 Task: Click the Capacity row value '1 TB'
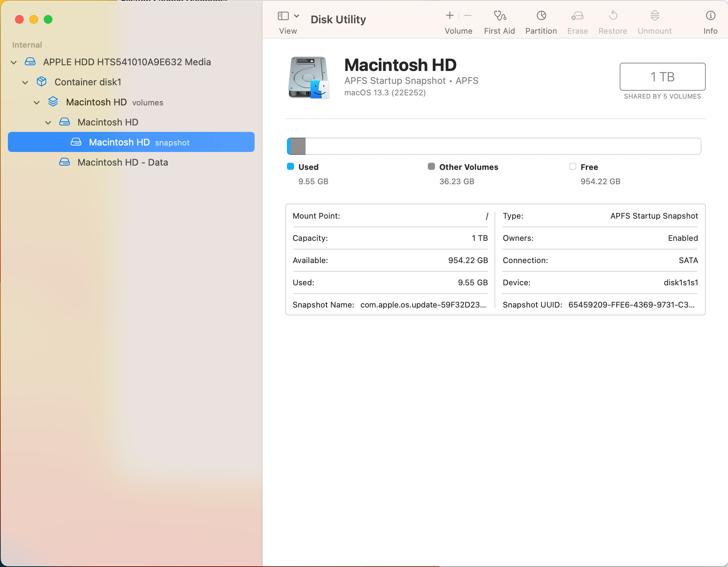pyautogui.click(x=480, y=238)
